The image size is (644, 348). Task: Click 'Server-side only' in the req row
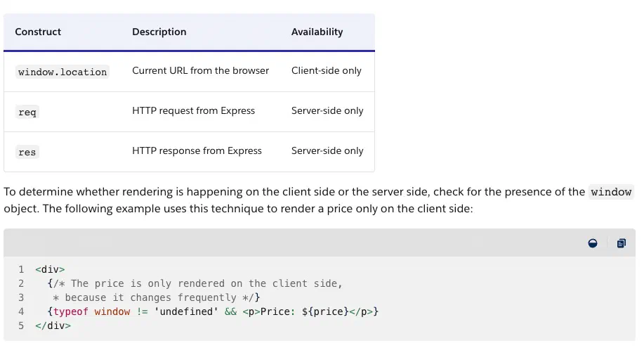(327, 110)
